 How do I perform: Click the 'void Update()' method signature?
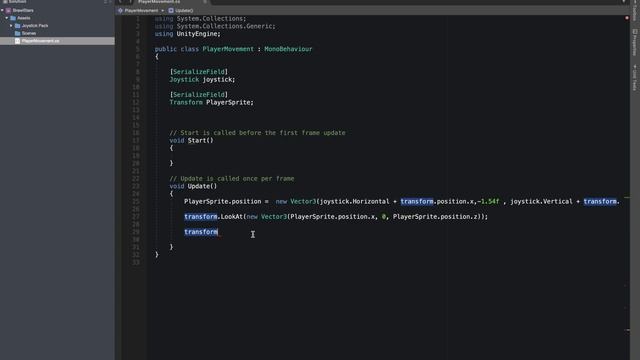[x=193, y=187]
